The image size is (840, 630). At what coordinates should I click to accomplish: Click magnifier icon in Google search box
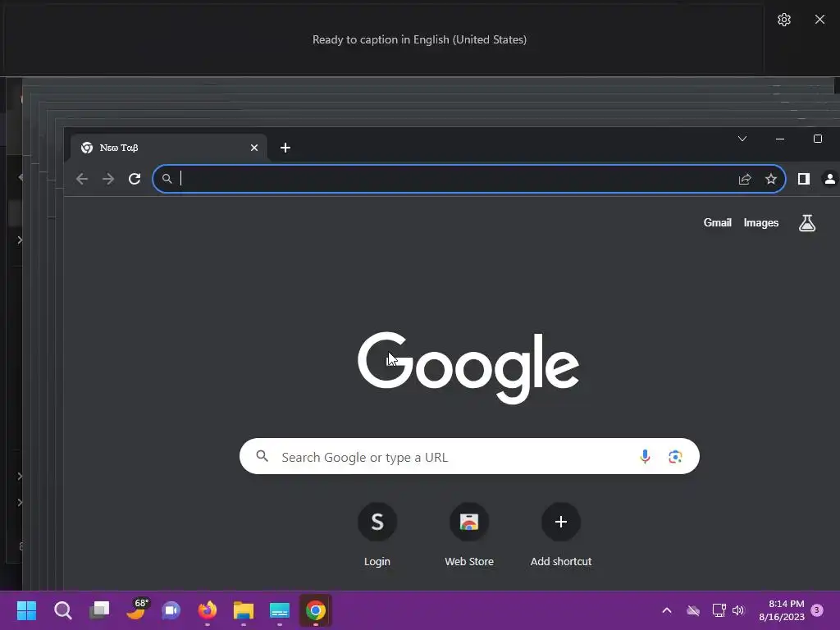tap(262, 456)
